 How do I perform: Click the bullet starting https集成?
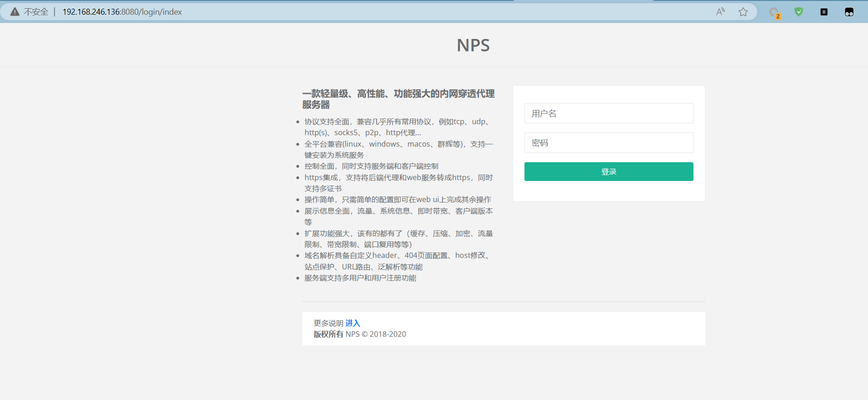coord(399,183)
